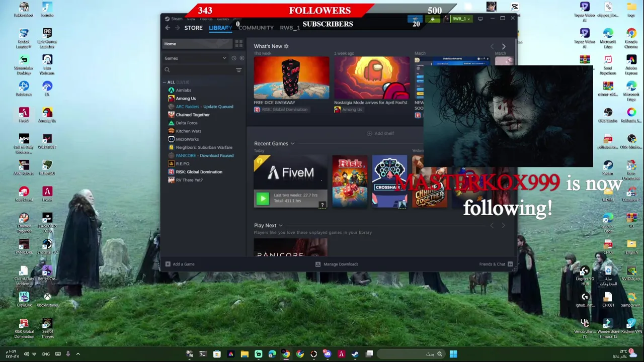The width and height of the screenshot is (644, 362).
Task: Navigate back with the left arrow
Action: click(x=168, y=28)
